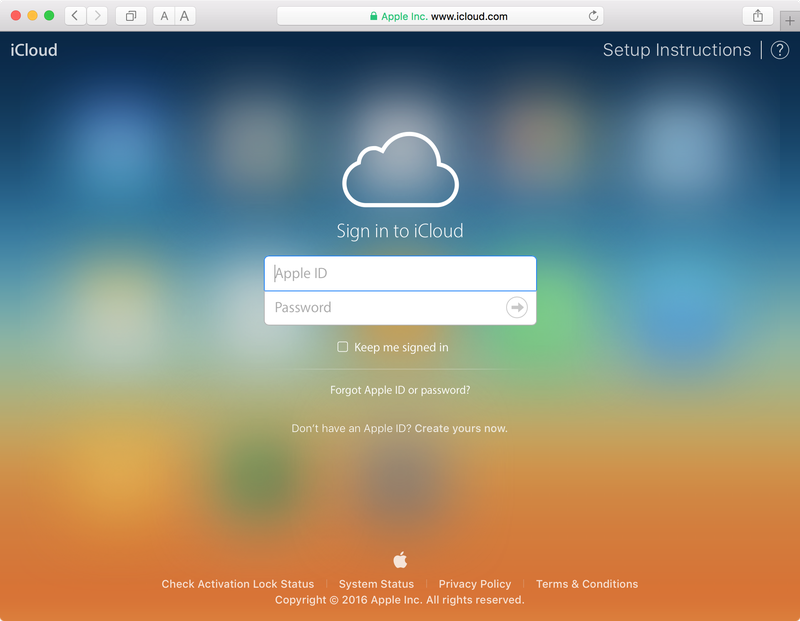Open Privacy Policy link
The height and width of the screenshot is (621, 800).
click(474, 584)
